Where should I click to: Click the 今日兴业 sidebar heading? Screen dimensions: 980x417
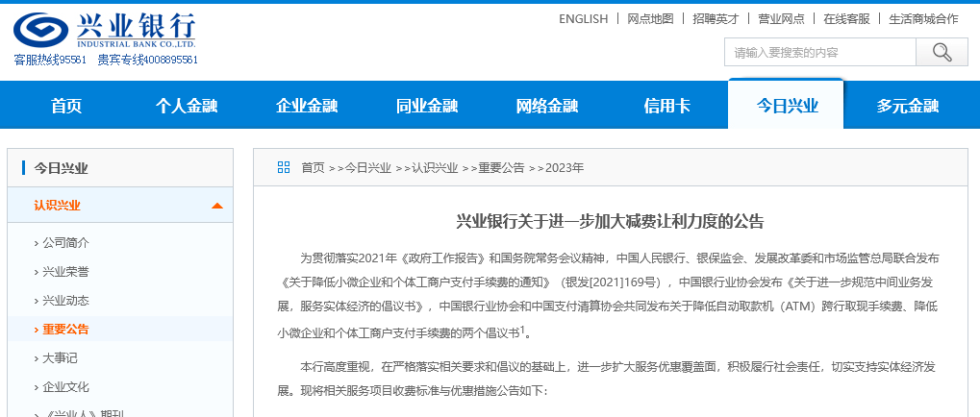(x=61, y=168)
